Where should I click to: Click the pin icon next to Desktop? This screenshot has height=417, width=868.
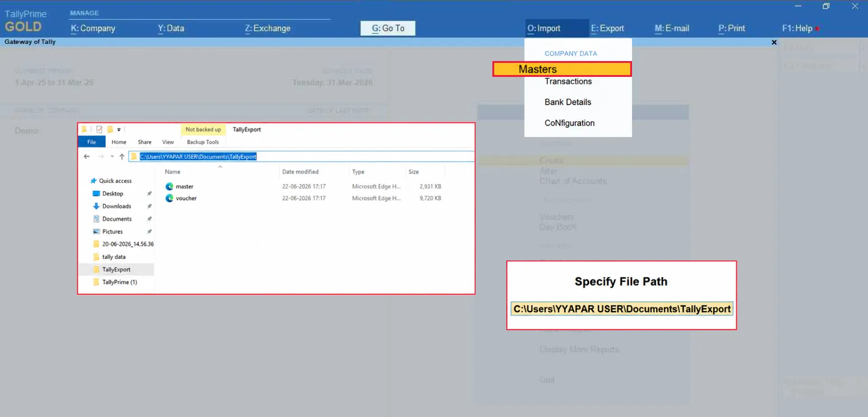(149, 194)
